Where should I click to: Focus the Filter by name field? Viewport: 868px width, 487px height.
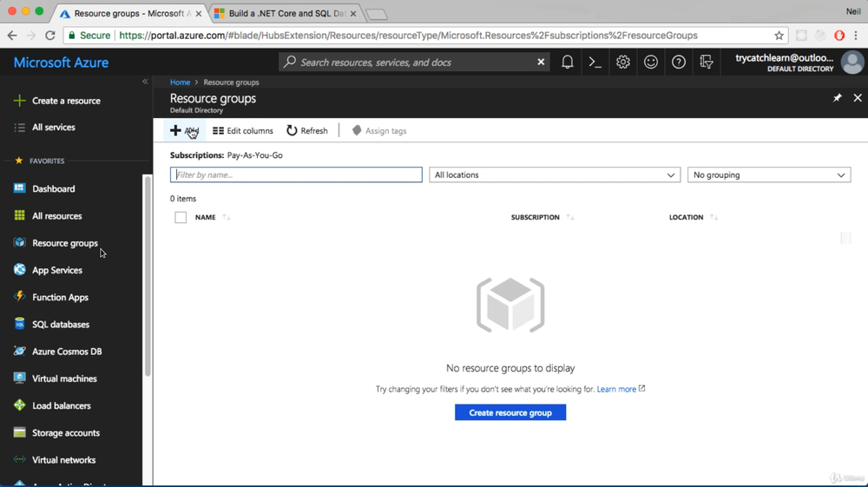(296, 174)
